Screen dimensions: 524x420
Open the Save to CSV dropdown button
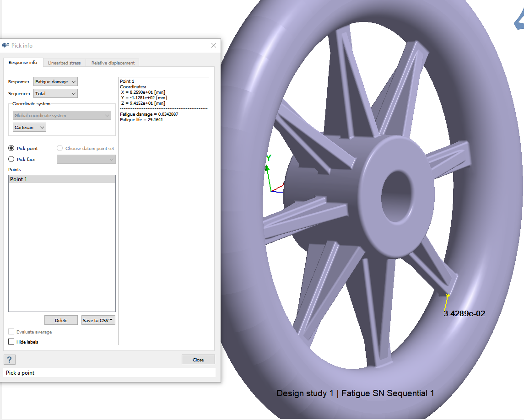(98, 320)
